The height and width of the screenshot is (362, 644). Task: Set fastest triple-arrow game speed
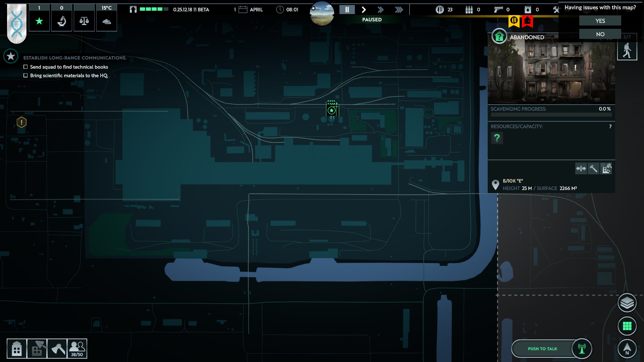tap(399, 10)
